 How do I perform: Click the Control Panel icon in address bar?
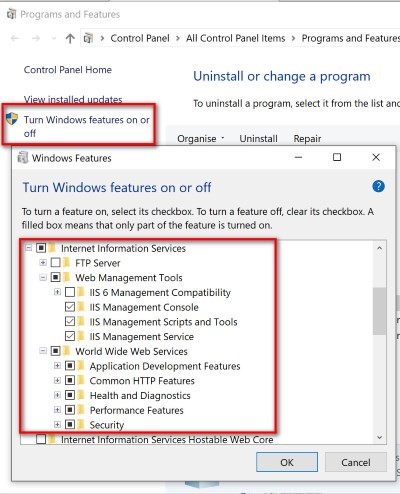coord(88,38)
